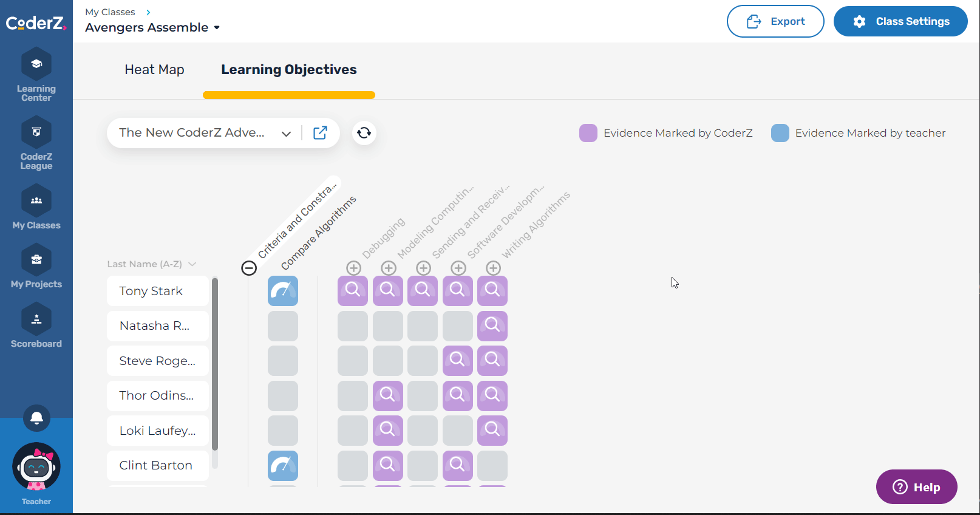Click the Compare Algorithms column header
The image size is (980, 515).
pos(319,233)
